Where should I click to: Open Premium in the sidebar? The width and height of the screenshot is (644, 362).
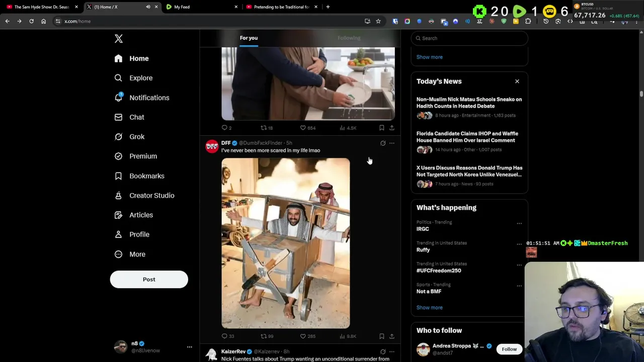(x=135, y=156)
